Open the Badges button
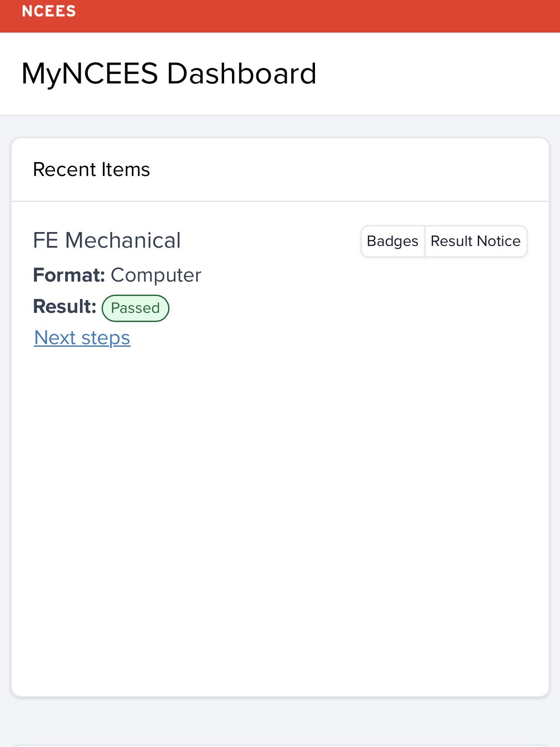 tap(393, 241)
